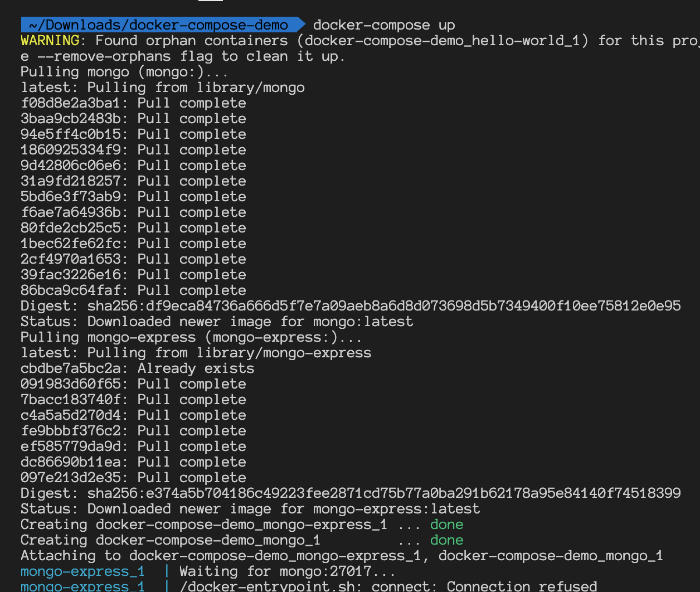Click 'cbdbe7a5bc2a: Already exists' line
The image size is (700, 592).
(138, 368)
